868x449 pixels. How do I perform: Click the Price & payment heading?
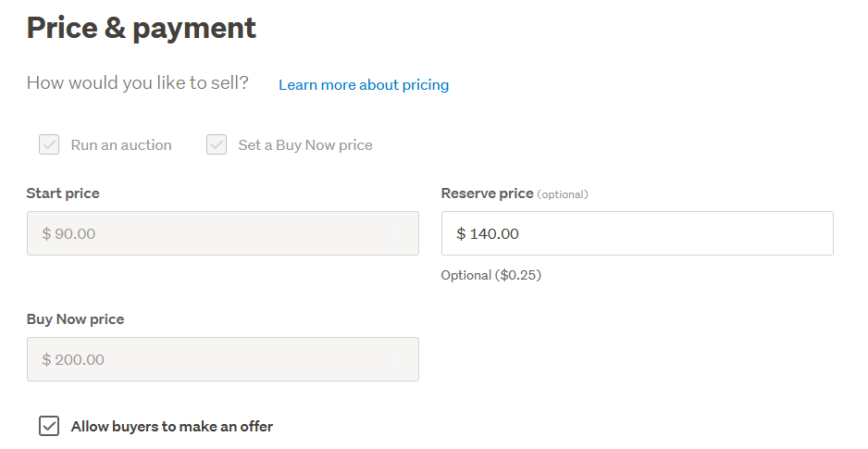pyautogui.click(x=142, y=28)
